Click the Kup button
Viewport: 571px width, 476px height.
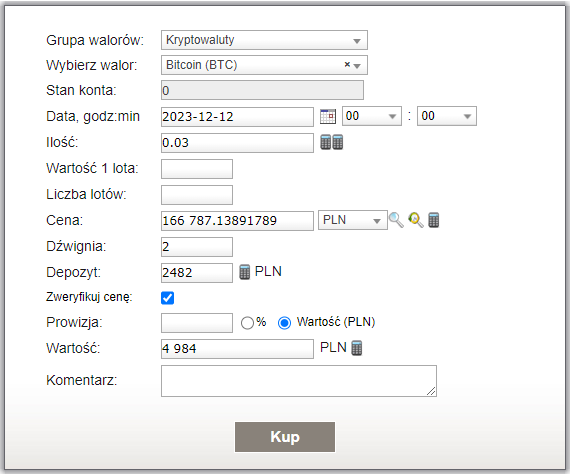285,437
